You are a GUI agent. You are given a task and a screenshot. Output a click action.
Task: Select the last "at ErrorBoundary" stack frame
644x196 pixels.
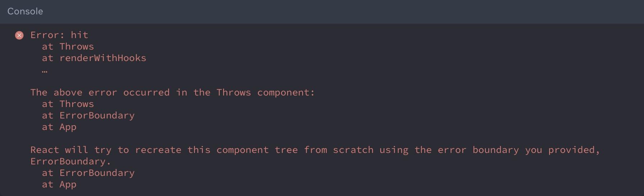(88, 173)
